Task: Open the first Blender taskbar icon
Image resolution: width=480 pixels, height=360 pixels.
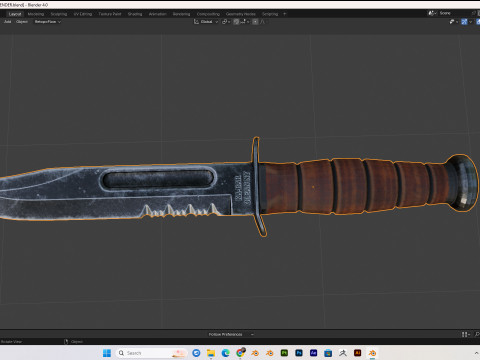Action: point(255,353)
